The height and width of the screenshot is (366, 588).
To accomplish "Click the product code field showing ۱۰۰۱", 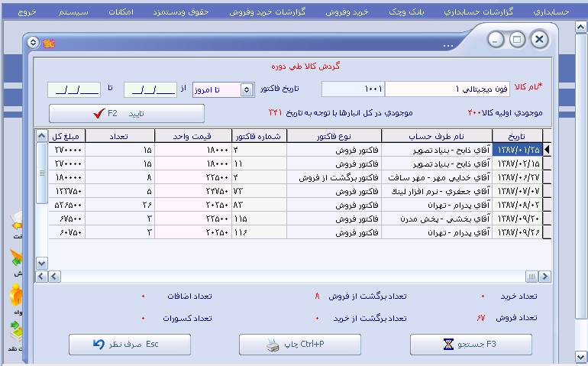I will (x=357, y=89).
